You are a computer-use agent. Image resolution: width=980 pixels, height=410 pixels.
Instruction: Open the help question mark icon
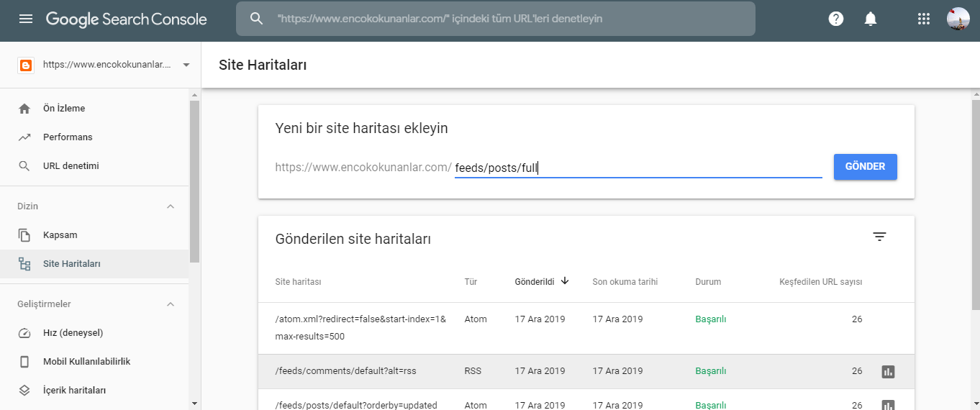(x=836, y=19)
